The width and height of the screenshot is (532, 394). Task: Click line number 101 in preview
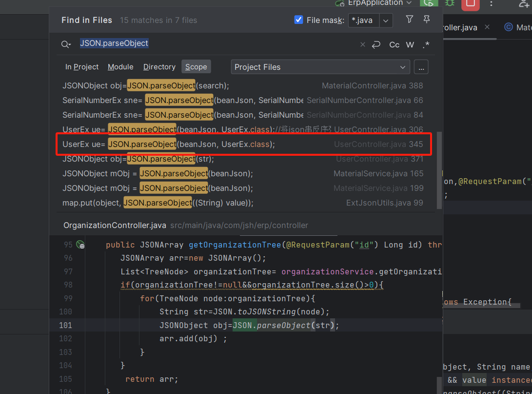[x=65, y=325]
